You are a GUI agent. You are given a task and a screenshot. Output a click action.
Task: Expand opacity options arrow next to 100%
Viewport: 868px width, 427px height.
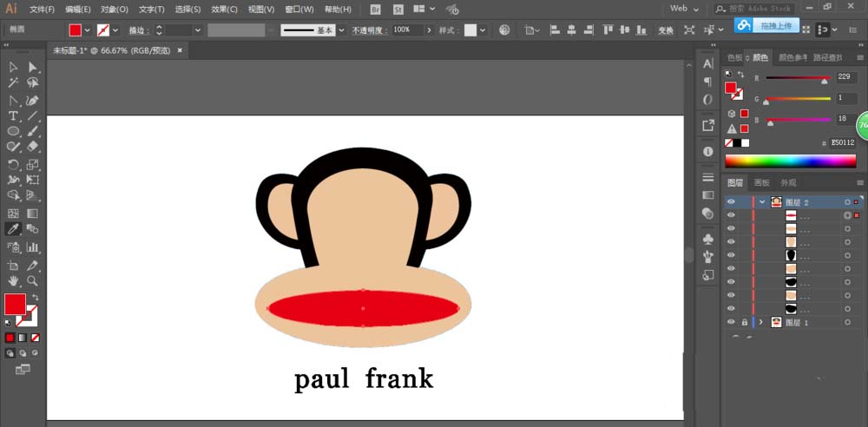tap(429, 30)
